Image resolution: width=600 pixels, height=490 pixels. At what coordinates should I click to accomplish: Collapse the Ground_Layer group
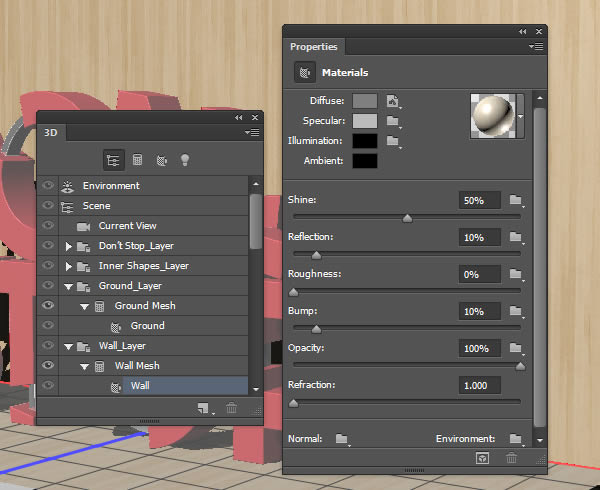pos(68,287)
